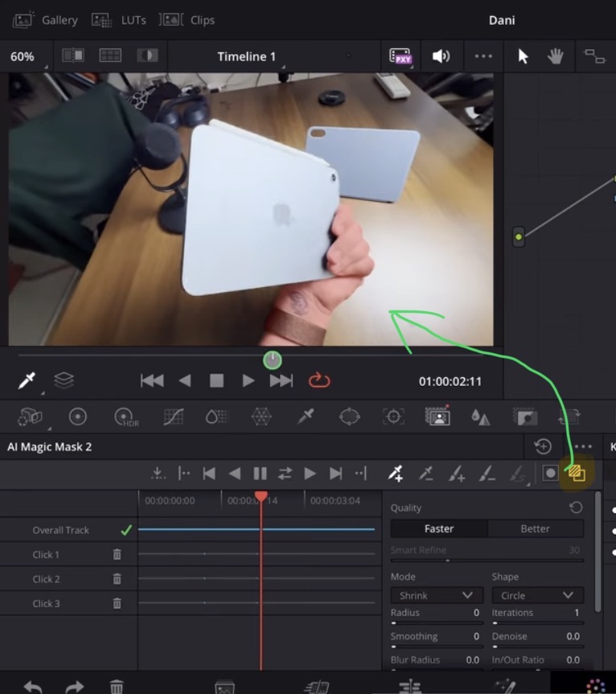Open the Tracker crosshair palette
Viewport: 616px width, 694px height.
point(393,417)
